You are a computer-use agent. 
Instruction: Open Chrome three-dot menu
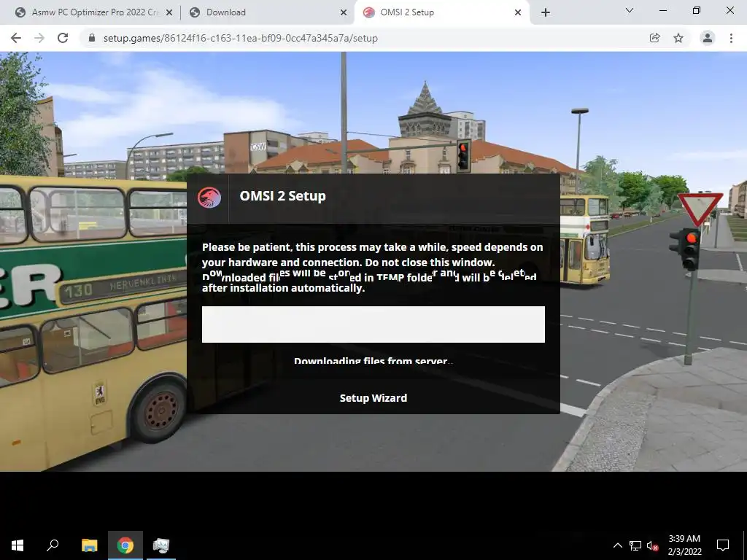731,38
